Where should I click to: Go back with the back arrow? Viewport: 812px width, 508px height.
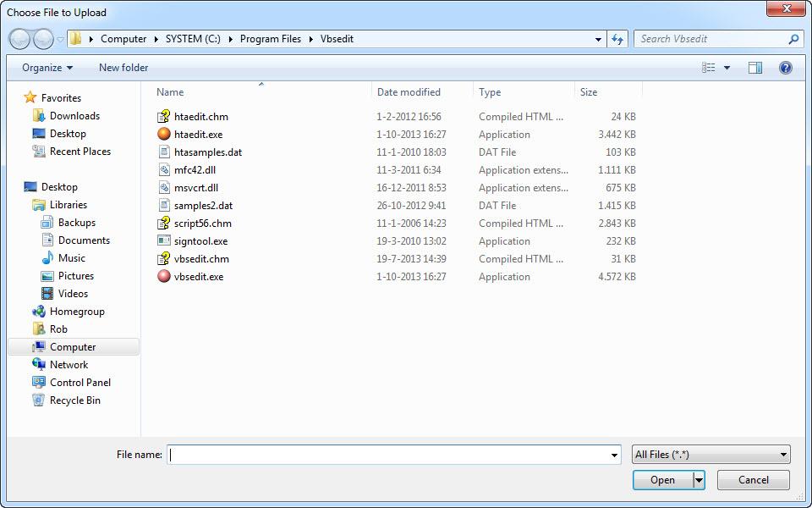(x=19, y=39)
